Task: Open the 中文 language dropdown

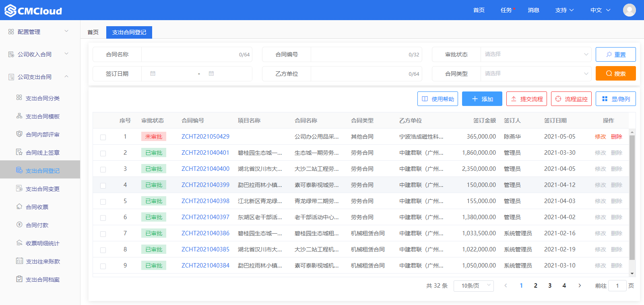Action: click(x=600, y=10)
